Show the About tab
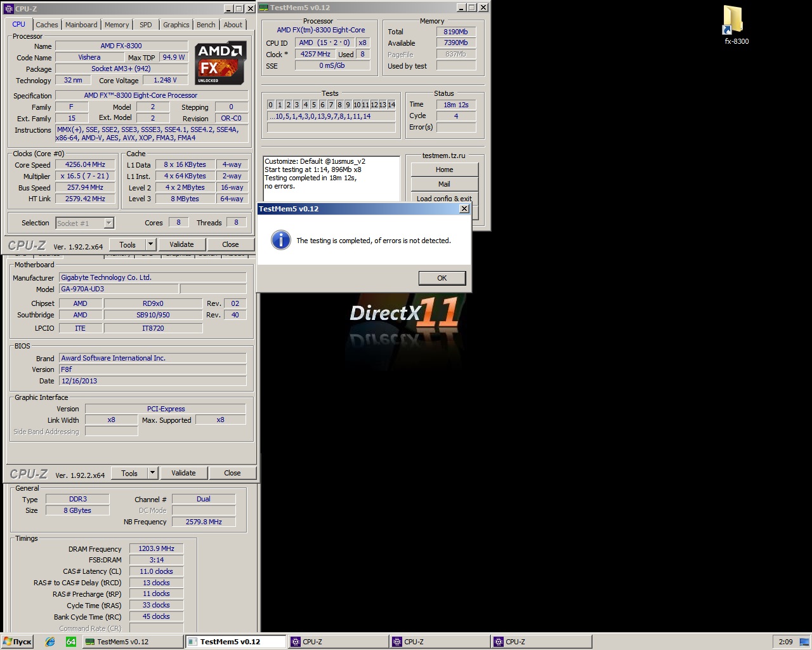The height and width of the screenshot is (650, 812). tap(233, 25)
